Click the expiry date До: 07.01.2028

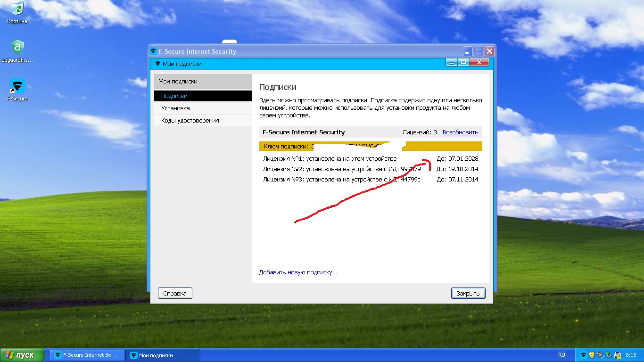click(x=457, y=159)
